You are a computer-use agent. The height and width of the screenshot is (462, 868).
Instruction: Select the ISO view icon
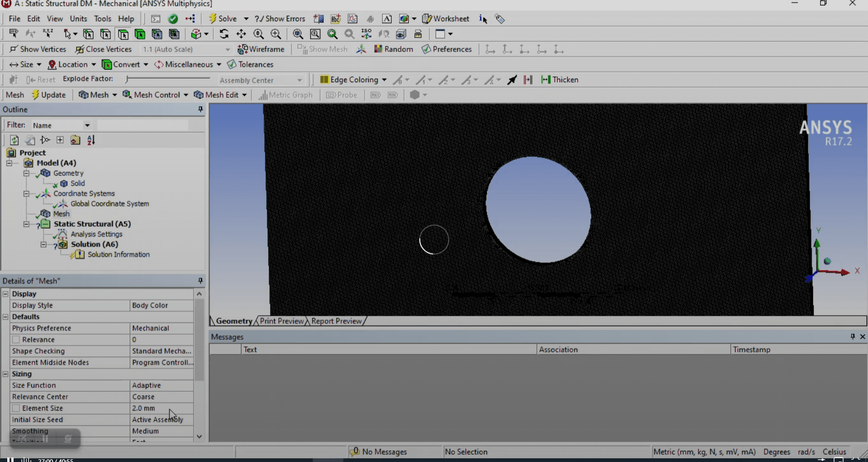click(366, 34)
